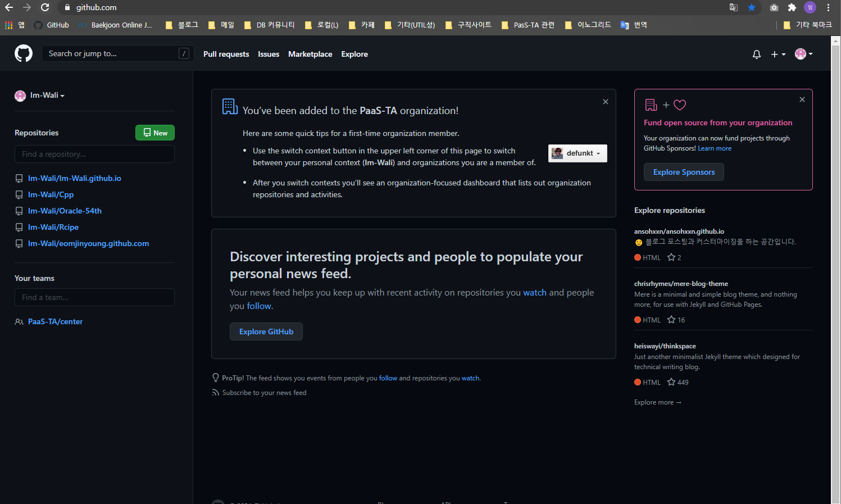Click the camera extension icon
Screen dimensions: 841x504
[774, 7]
